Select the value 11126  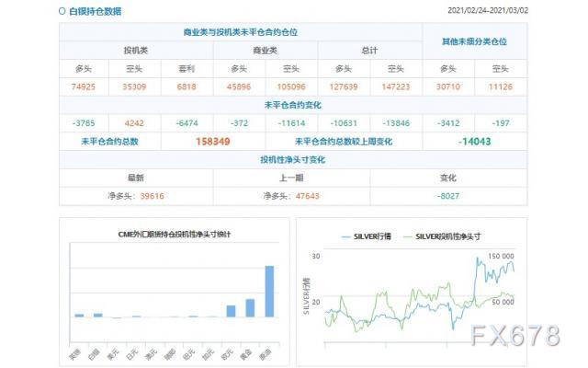(501, 86)
